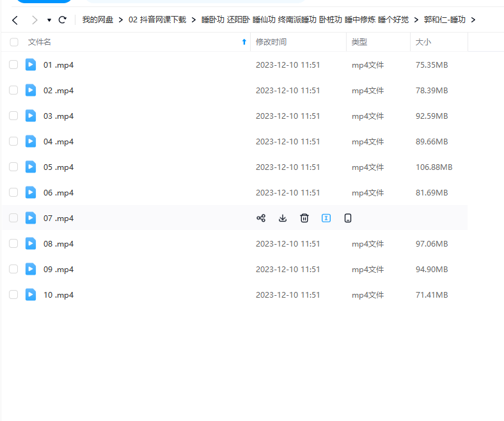This screenshot has height=421, width=504.
Task: Click the 97.06MB size value
Action: click(432, 244)
